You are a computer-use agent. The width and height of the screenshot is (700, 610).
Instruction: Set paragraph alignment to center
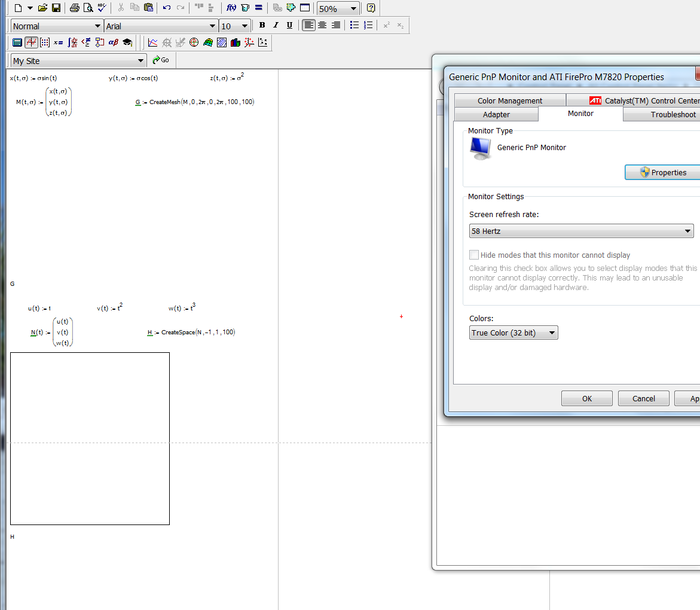322,25
